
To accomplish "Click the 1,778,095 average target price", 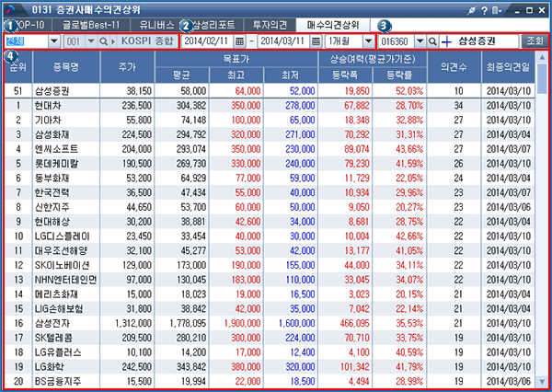I will point(188,323).
